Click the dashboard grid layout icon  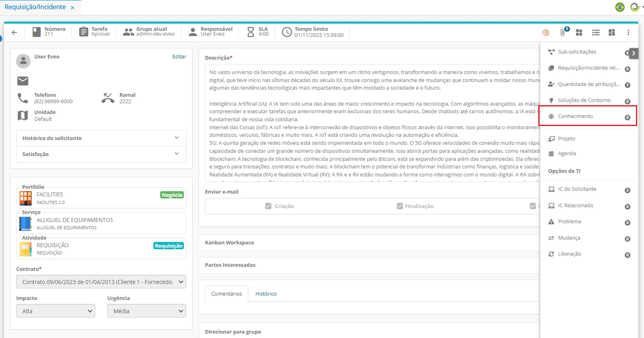[611, 33]
